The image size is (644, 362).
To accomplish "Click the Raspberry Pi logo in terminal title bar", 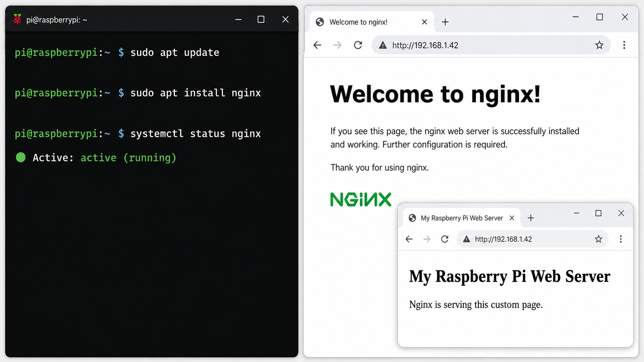I will (17, 19).
